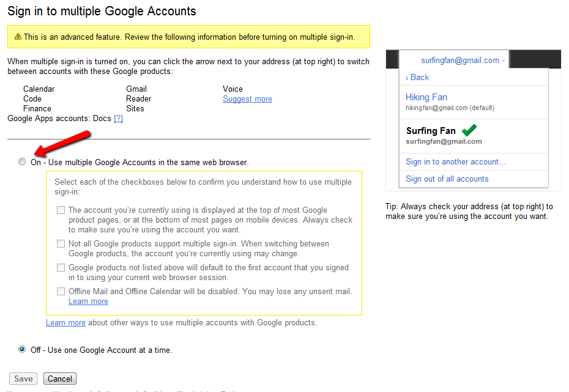Open the Suggest more link

click(247, 98)
